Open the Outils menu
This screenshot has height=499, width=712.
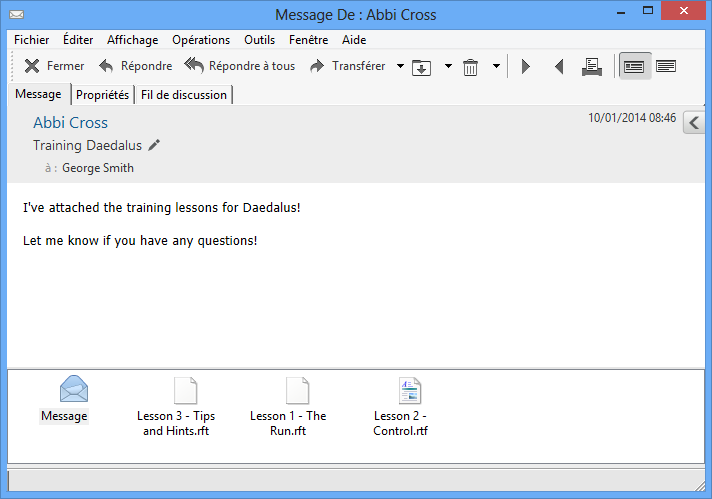pyautogui.click(x=260, y=40)
